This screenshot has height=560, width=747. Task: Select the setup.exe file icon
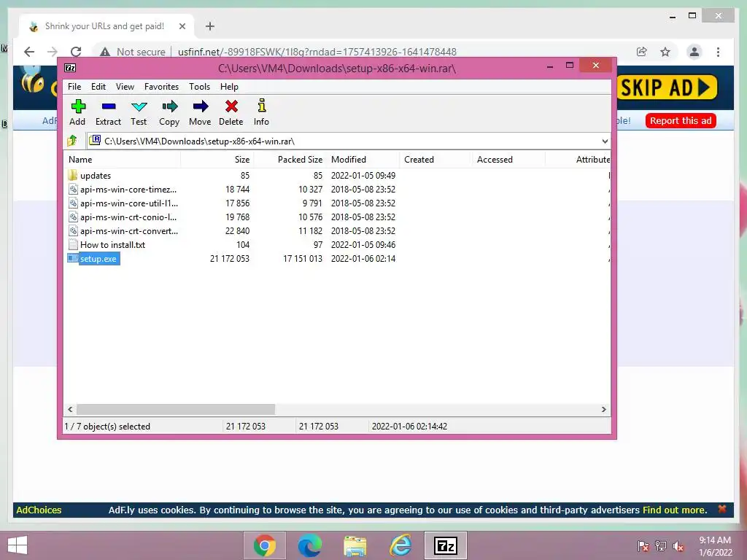point(72,259)
